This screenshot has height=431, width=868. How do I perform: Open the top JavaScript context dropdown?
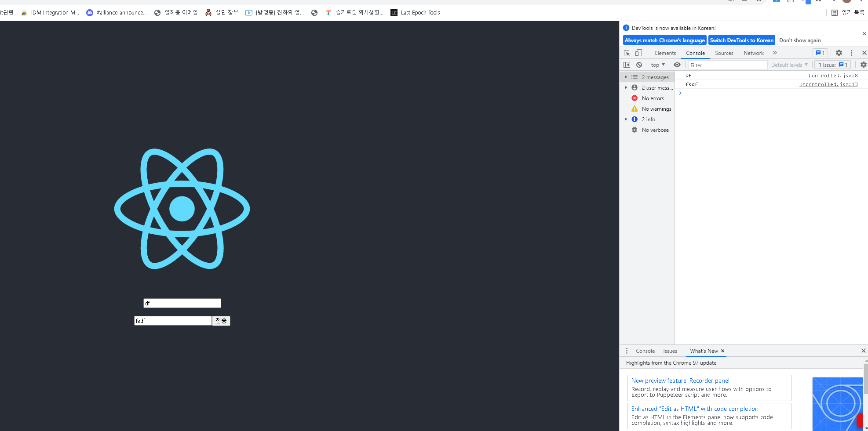[x=658, y=65]
